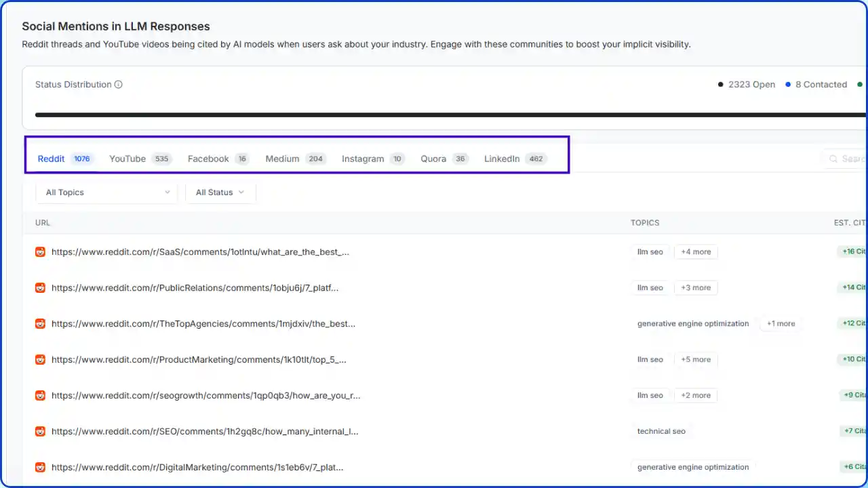Switch to the Instagram tab
868x488 pixels.
click(x=373, y=159)
